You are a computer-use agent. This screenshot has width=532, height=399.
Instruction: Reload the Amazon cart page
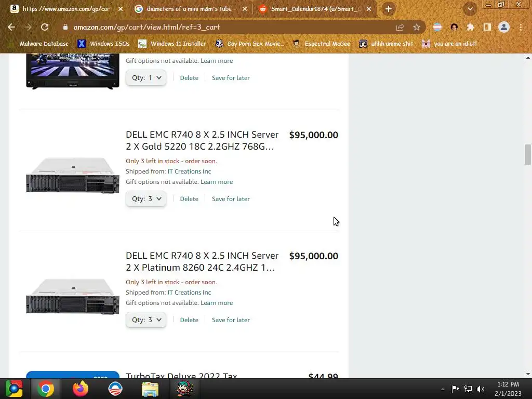tap(45, 27)
